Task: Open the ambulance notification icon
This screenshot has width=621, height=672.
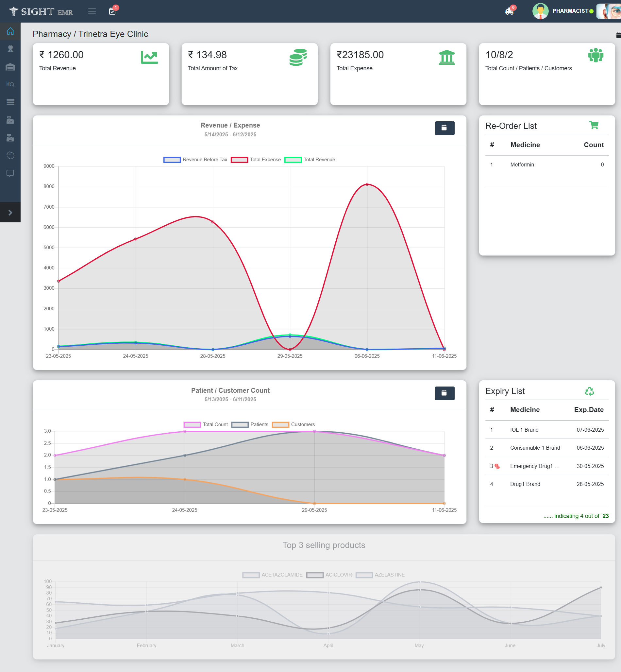Action: pyautogui.click(x=509, y=11)
